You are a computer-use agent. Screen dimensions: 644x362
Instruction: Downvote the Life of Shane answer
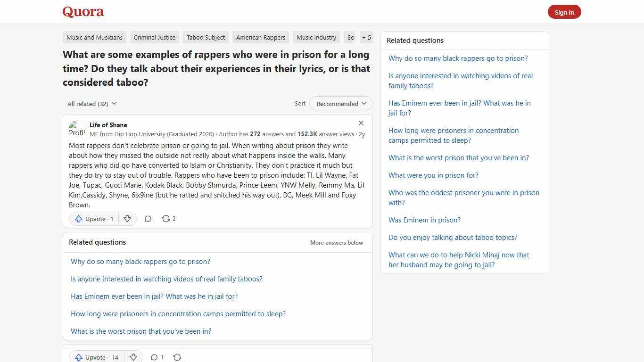pos(127,219)
